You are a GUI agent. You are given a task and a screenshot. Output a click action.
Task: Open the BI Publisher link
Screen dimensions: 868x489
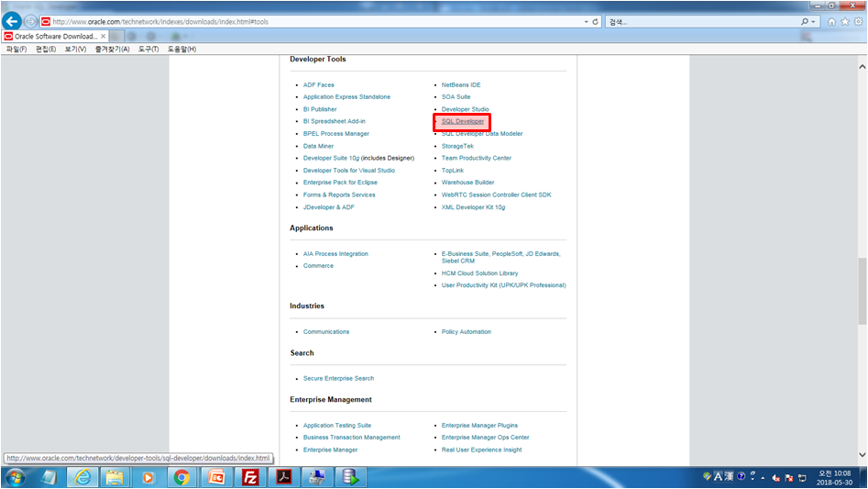(x=319, y=109)
